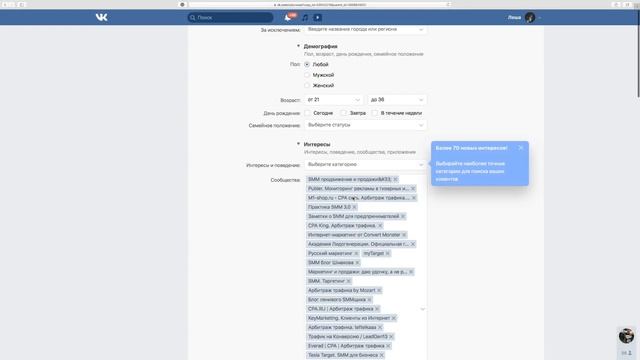Remove the 'Арбитраж трафика. leftwkaaa' tag

[380, 327]
